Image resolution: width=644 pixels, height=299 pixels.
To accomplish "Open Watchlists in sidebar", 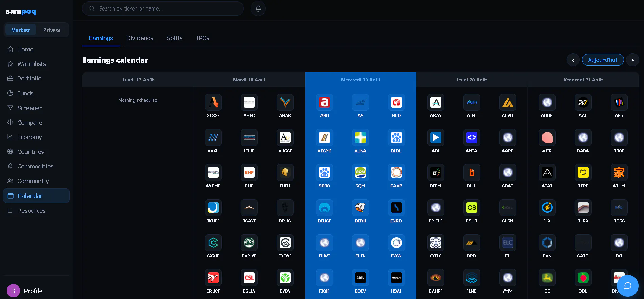I will point(36,64).
